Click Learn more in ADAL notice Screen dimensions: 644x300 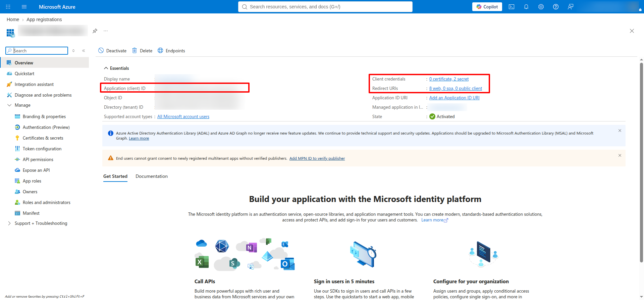coord(139,138)
